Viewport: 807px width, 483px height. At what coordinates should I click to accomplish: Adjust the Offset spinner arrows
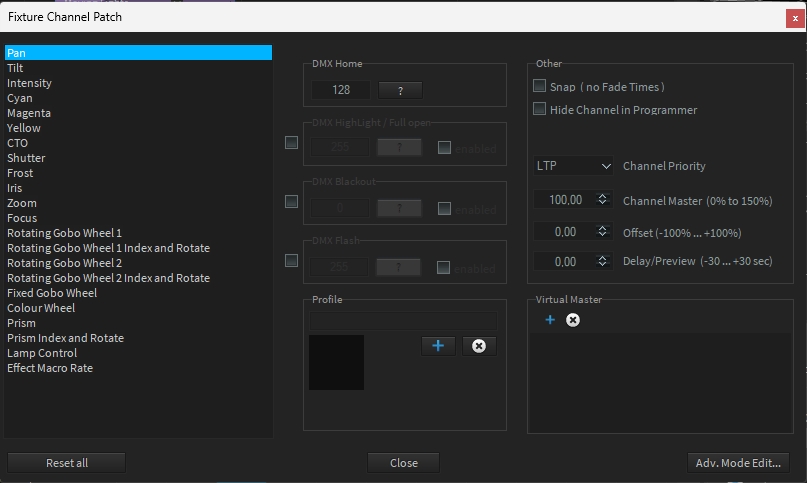[602, 232]
